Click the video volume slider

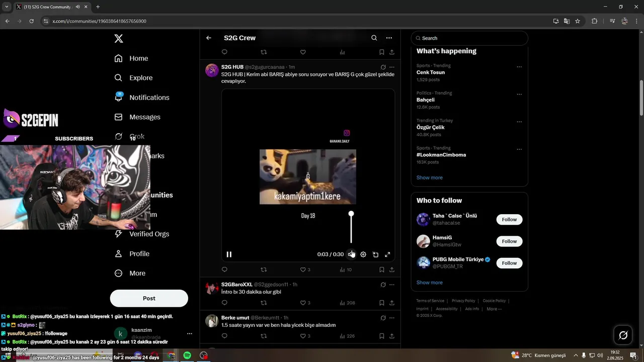point(351,228)
